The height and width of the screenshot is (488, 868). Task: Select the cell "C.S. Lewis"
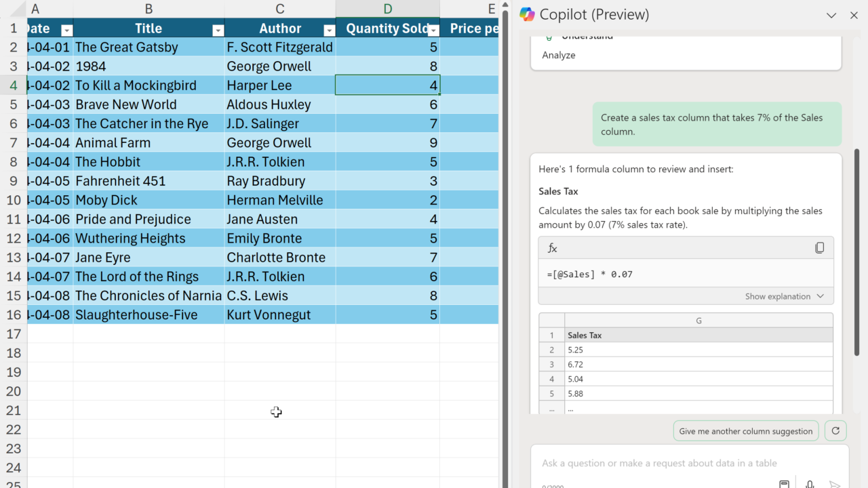point(280,296)
